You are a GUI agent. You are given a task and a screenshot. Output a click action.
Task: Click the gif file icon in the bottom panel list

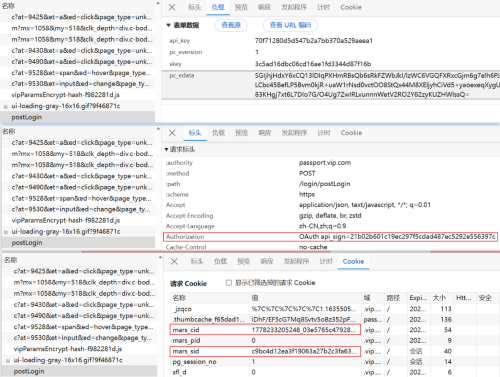8,361
